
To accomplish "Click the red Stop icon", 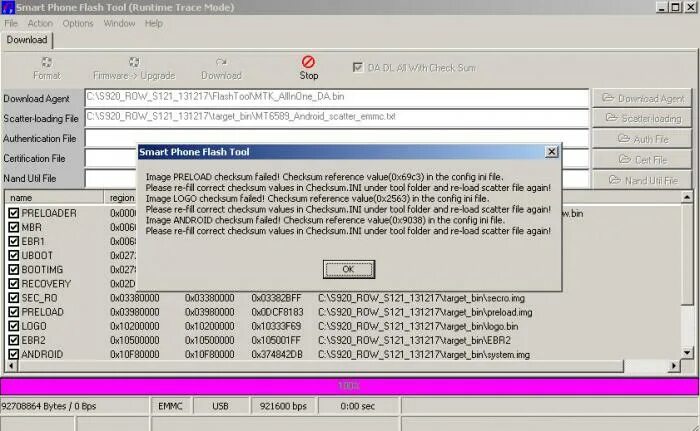I will pos(308,62).
